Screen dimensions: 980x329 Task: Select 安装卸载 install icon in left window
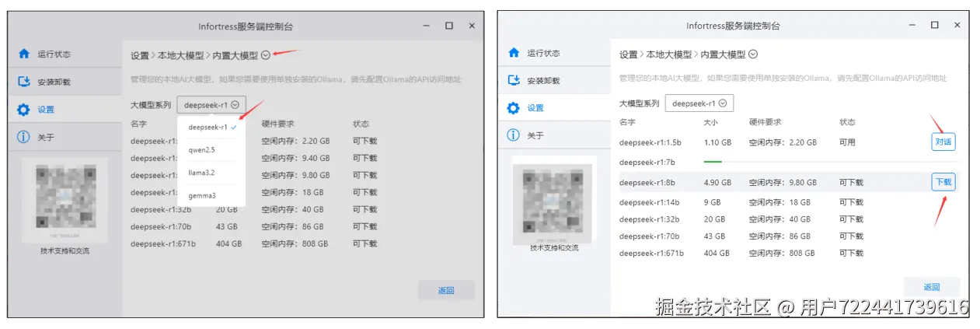(23, 82)
